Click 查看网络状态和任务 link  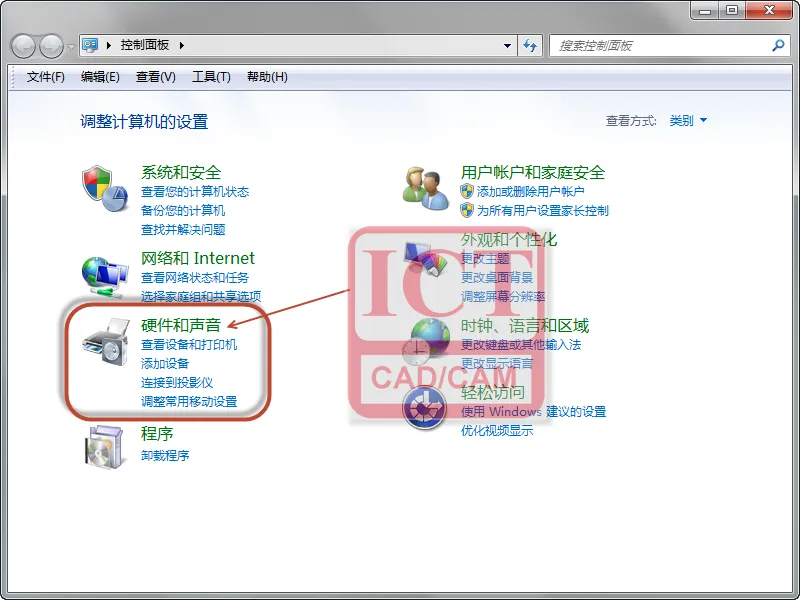(x=195, y=278)
